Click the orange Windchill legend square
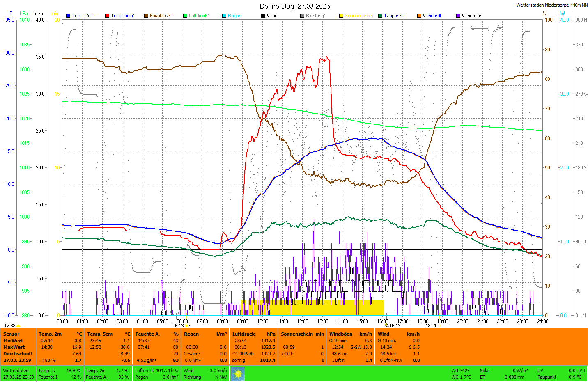The height and width of the screenshot is (382, 588). [x=419, y=16]
